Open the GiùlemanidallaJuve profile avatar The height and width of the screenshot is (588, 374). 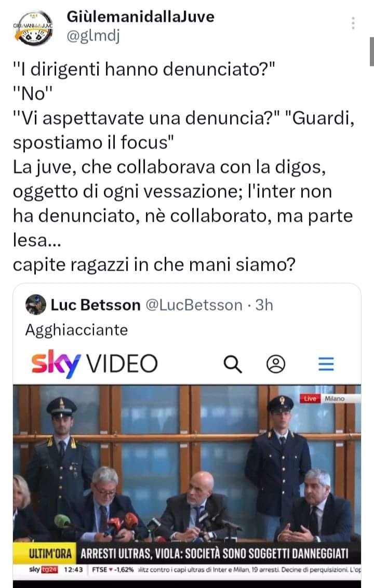(x=33, y=28)
